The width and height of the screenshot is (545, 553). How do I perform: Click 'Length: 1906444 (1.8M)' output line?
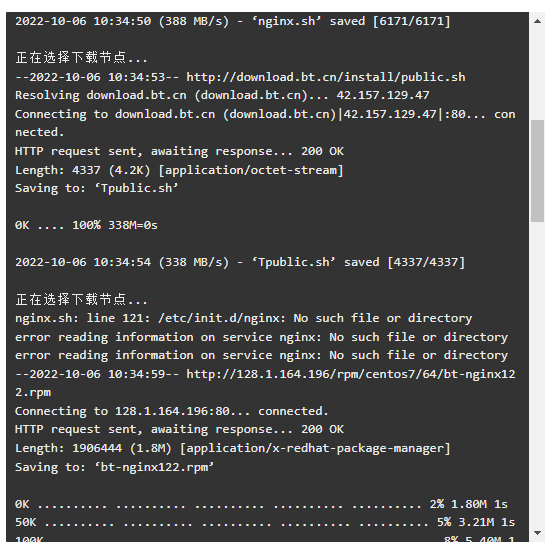[x=233, y=448]
